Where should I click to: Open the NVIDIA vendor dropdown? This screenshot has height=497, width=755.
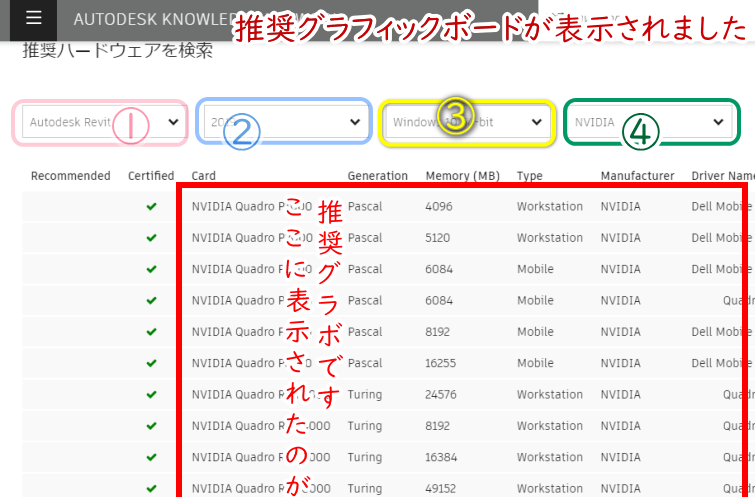click(x=649, y=122)
